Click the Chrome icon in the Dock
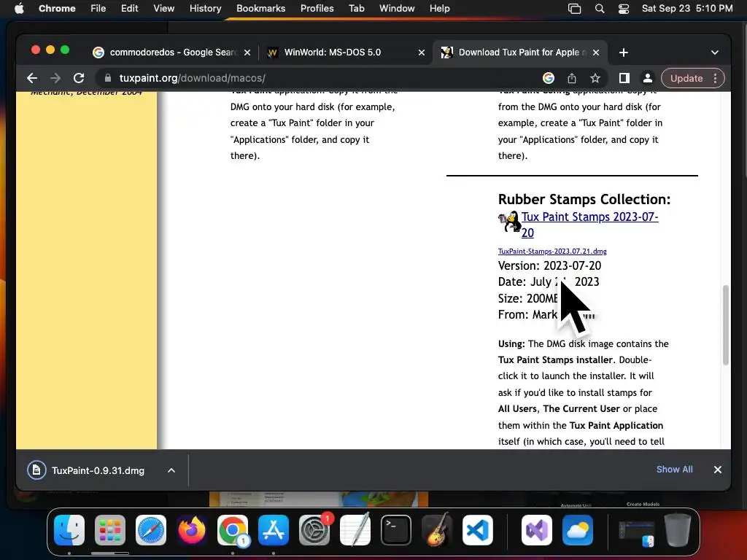 (233, 530)
